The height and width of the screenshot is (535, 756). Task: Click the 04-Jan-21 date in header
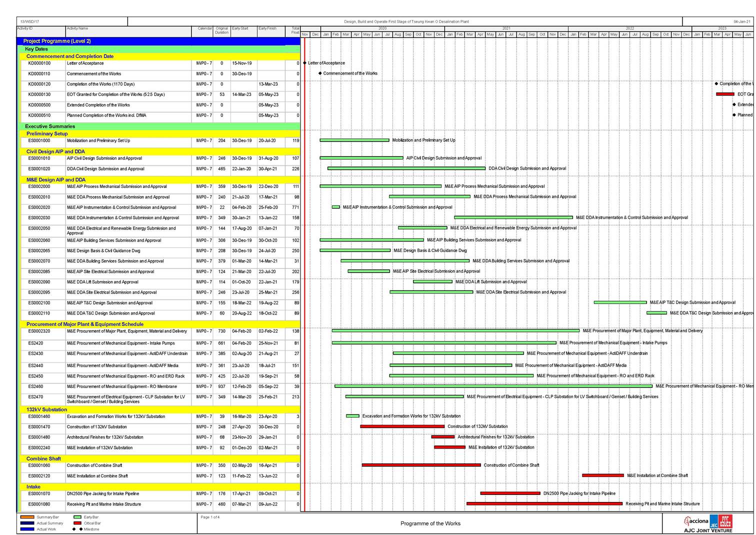742,21
